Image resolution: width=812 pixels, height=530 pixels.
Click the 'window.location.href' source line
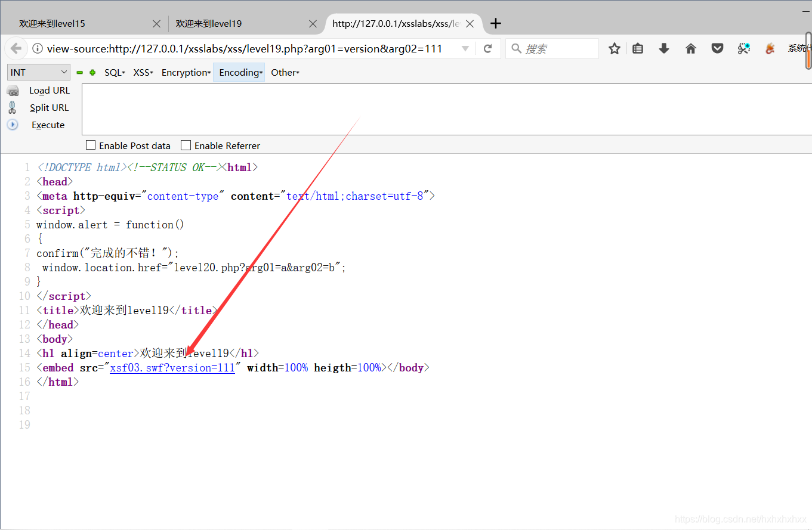coord(194,268)
